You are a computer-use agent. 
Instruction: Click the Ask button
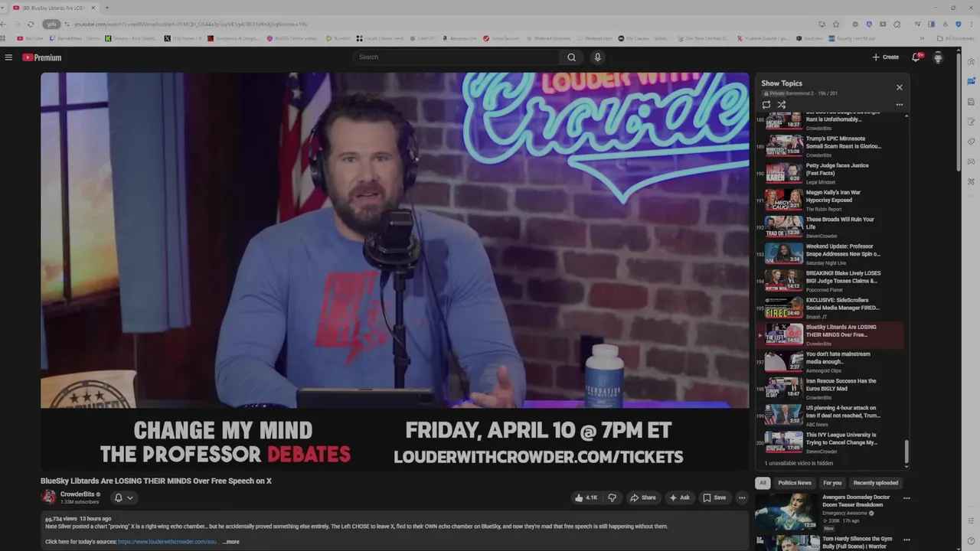[680, 497]
